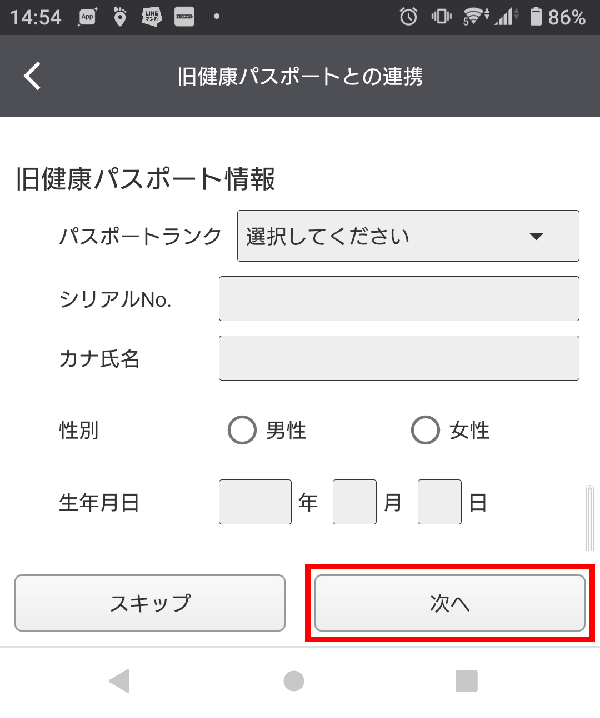Click the vertical scrollbar on right edge
This screenshot has width=600, height=718.
[x=590, y=518]
